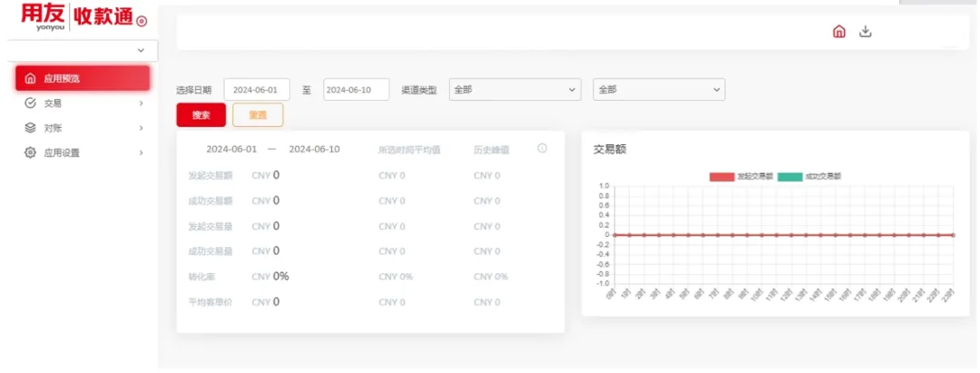Click the 重置 button
This screenshot has height=373, width=980.
tap(258, 115)
